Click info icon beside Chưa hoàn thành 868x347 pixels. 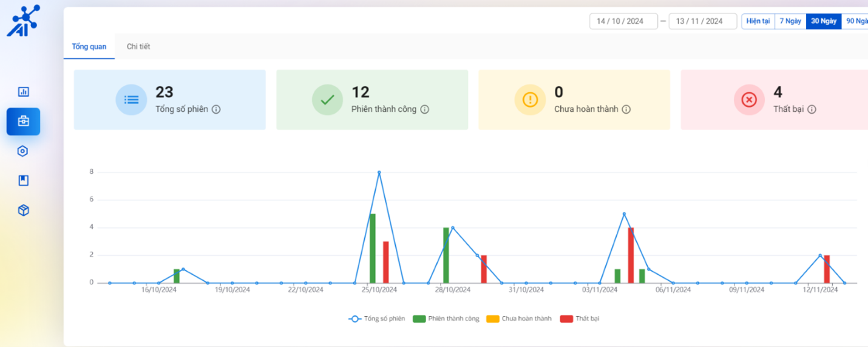pos(626,109)
